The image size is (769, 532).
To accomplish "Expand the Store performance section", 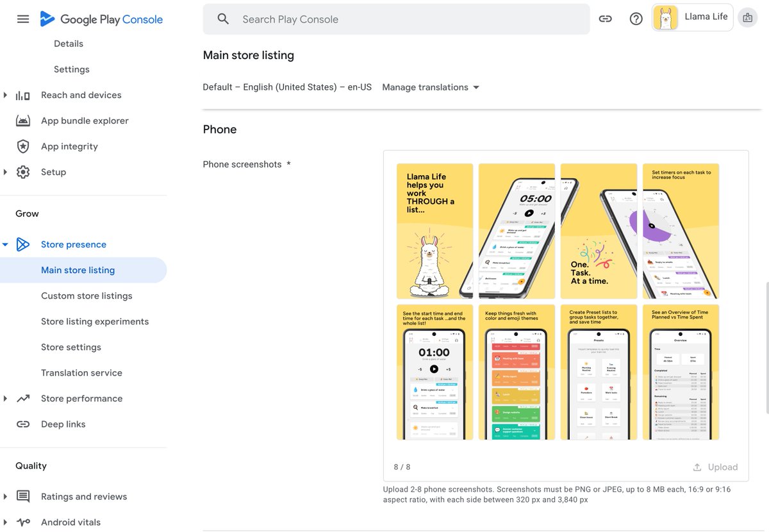I will coord(5,398).
